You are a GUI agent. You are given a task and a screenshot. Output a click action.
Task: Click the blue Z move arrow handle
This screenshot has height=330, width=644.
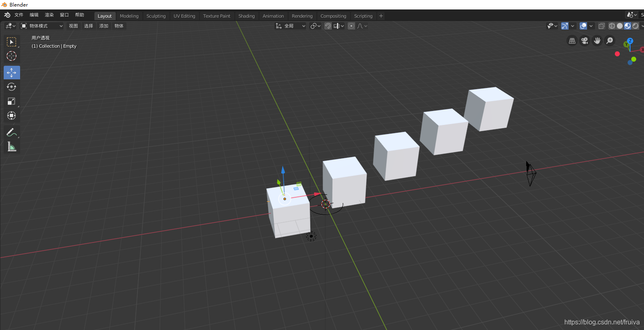pos(283,170)
